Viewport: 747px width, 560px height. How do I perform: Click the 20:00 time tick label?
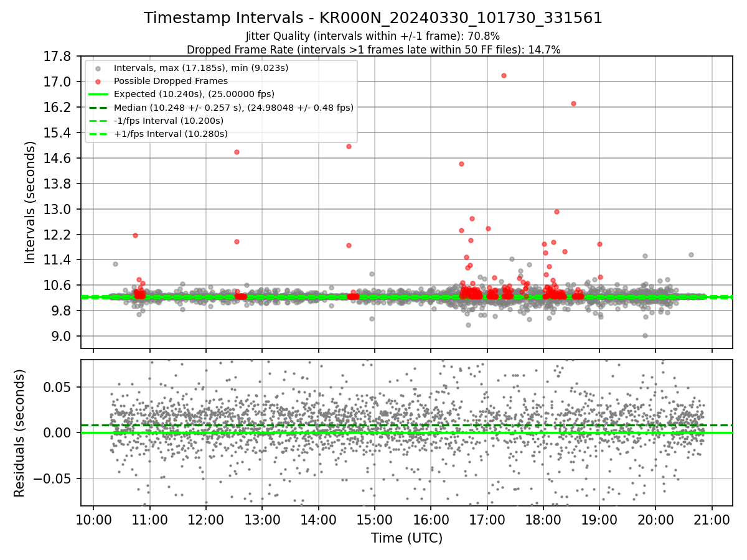click(x=655, y=520)
